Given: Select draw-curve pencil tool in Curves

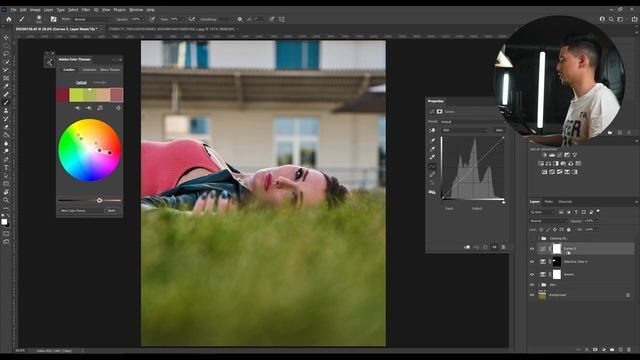Looking at the screenshot, I should point(432,175).
